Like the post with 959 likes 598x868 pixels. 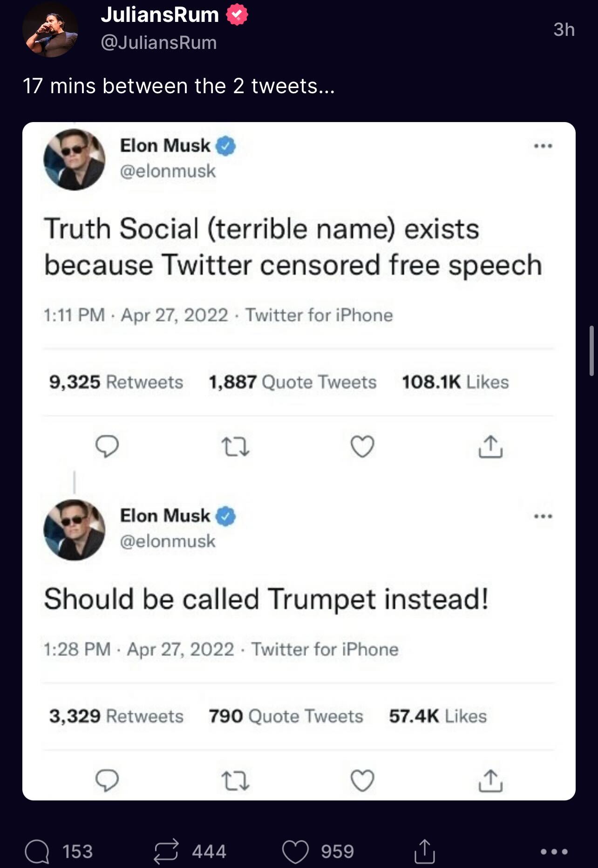pos(295,852)
